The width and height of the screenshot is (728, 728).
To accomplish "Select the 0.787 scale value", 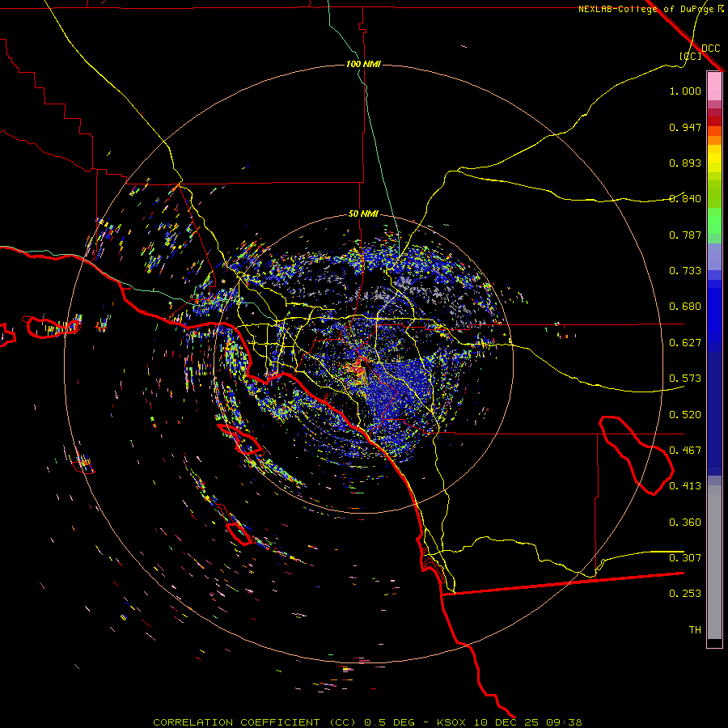I will click(x=685, y=235).
